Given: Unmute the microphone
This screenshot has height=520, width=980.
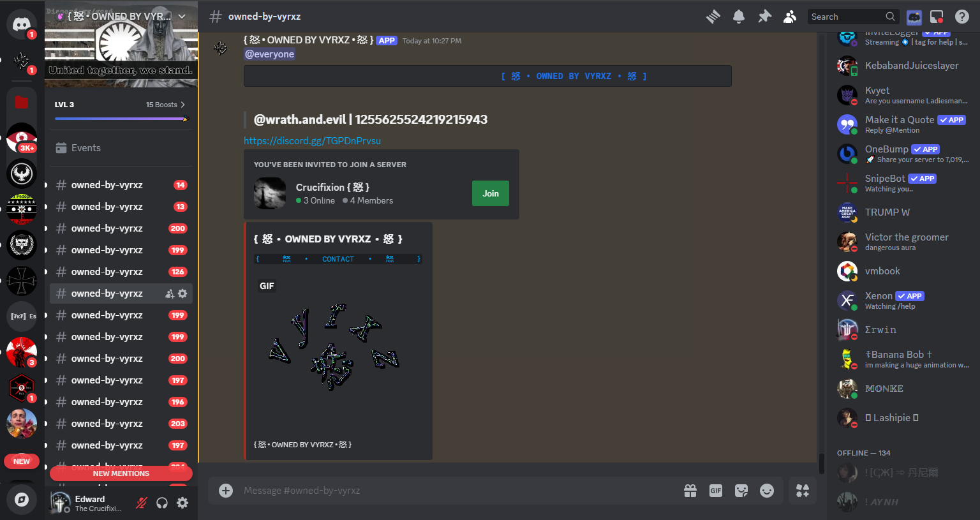Looking at the screenshot, I should tap(142, 503).
